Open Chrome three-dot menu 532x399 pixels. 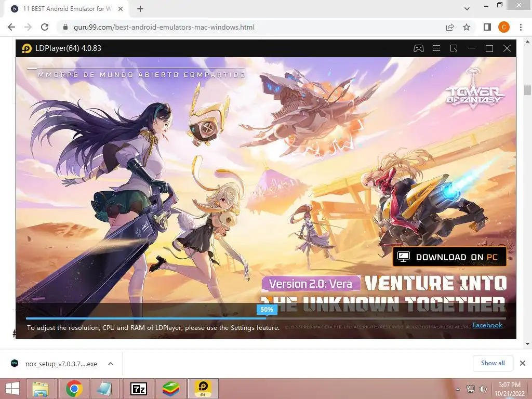tap(521, 27)
